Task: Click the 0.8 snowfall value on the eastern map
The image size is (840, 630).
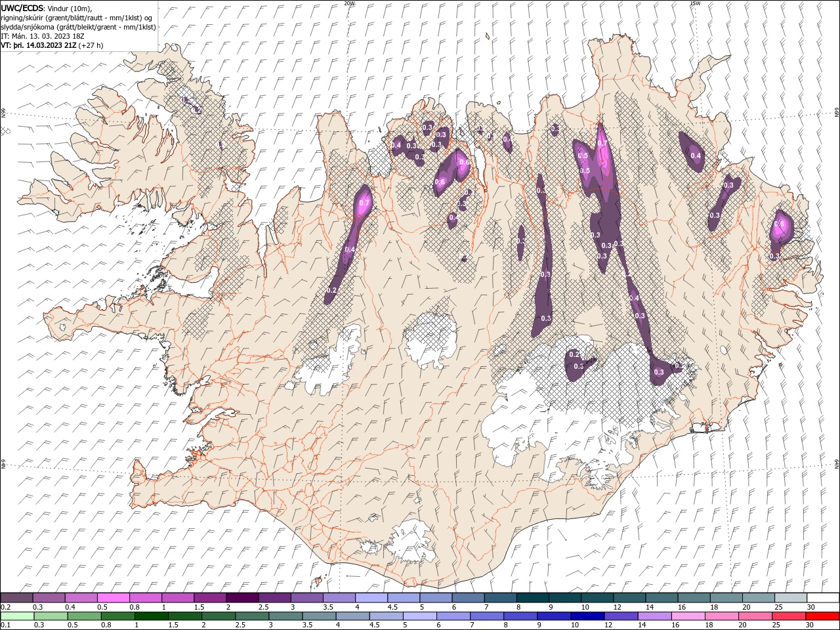Action: click(x=779, y=224)
